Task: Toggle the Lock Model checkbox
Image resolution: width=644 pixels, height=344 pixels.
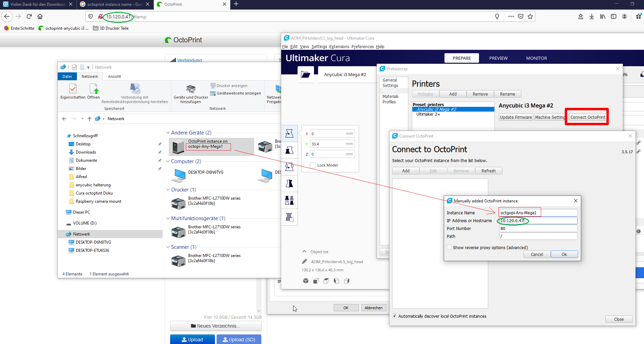Action: 313,165
